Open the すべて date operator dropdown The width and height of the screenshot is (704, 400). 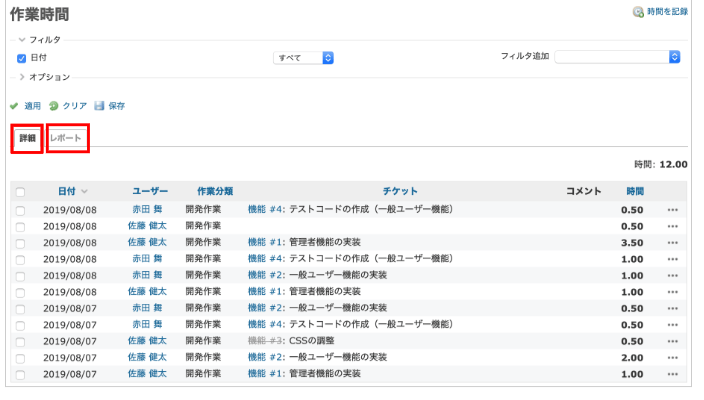pyautogui.click(x=304, y=58)
